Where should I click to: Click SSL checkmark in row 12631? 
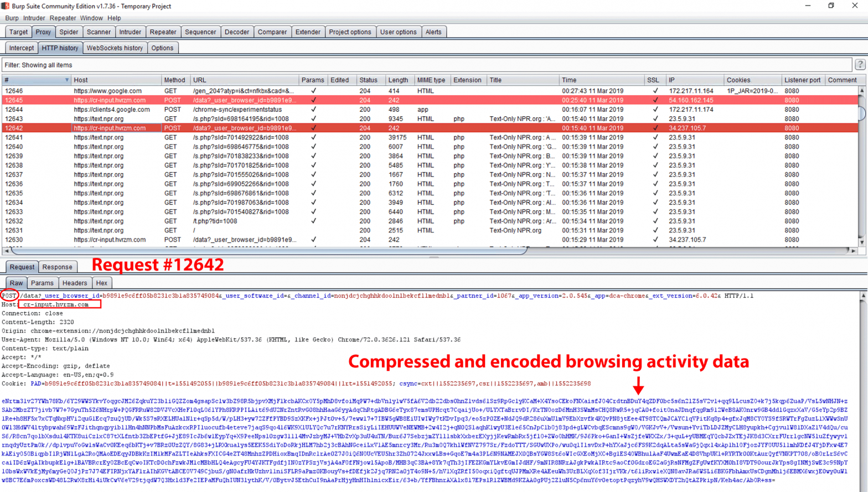pyautogui.click(x=655, y=230)
